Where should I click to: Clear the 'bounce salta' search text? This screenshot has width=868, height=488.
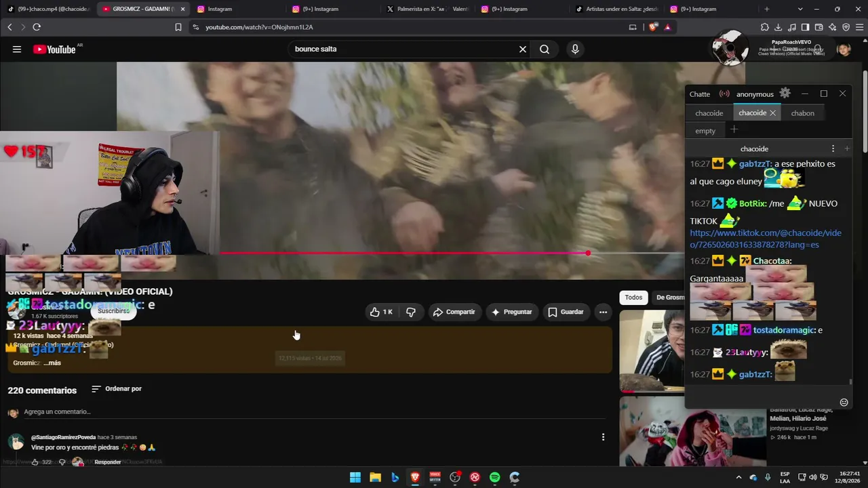pyautogui.click(x=523, y=49)
